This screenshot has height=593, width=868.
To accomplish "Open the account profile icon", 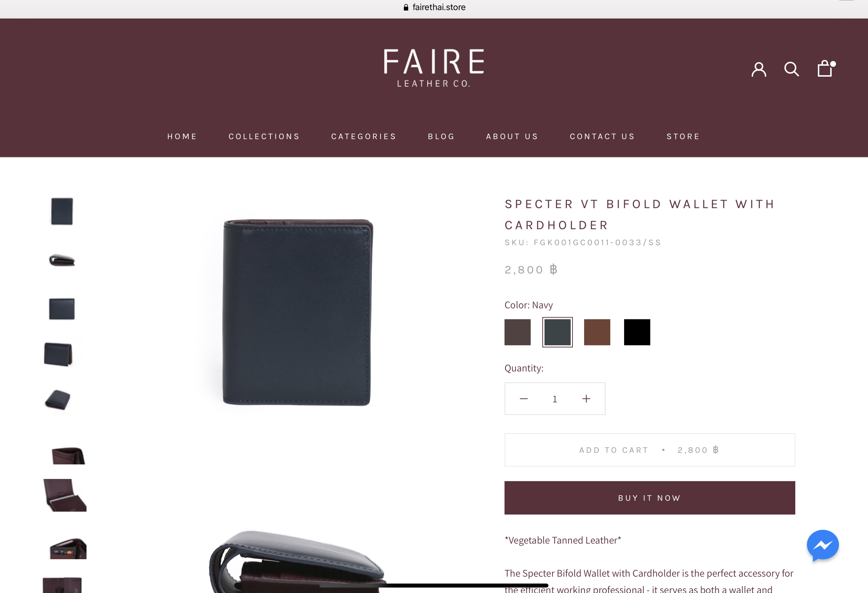I will (759, 69).
